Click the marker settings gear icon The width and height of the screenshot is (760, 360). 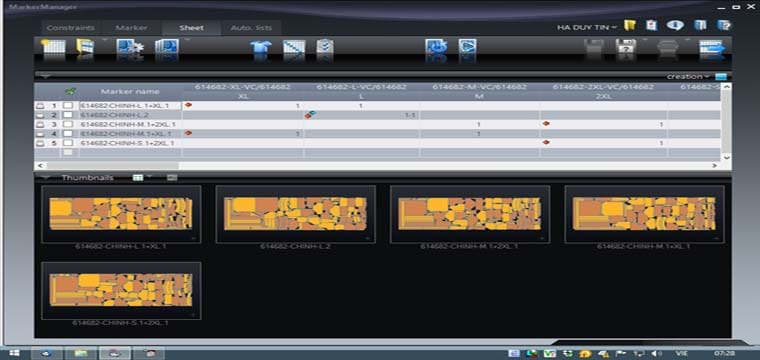click(129, 48)
